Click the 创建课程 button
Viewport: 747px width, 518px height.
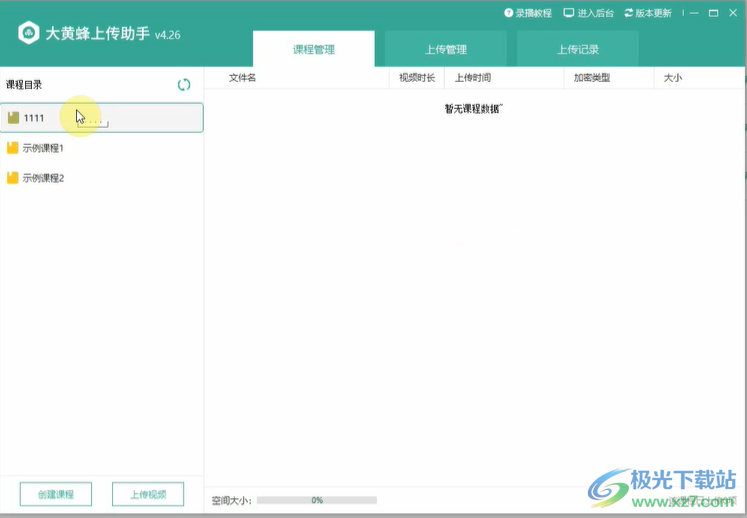coord(56,494)
